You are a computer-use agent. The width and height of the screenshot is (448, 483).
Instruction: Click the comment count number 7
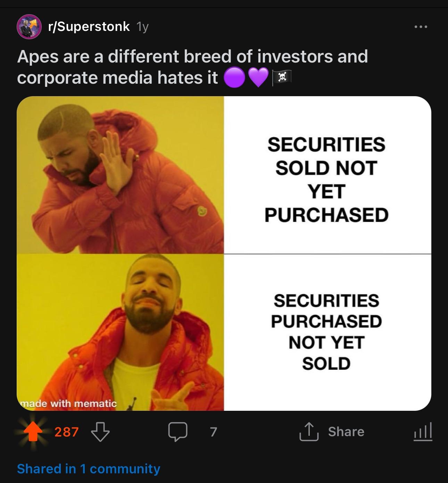click(x=213, y=432)
